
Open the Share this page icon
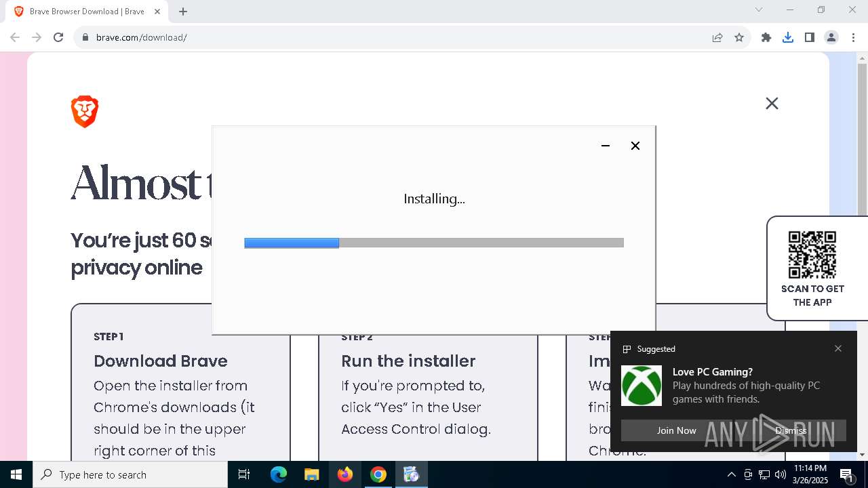[x=717, y=37]
